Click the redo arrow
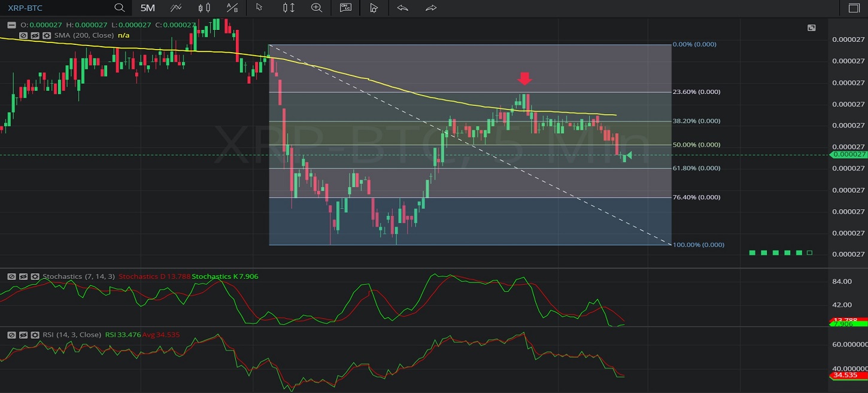This screenshot has width=868, height=393. [431, 8]
